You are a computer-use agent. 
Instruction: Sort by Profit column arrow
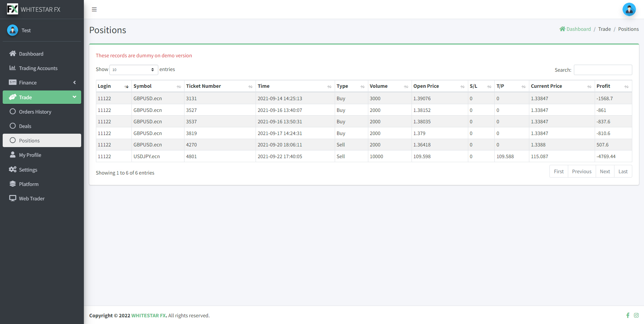[x=627, y=86]
